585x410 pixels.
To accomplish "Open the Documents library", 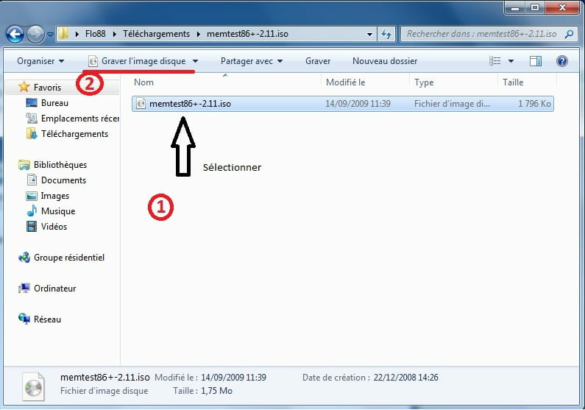I will pyautogui.click(x=63, y=180).
